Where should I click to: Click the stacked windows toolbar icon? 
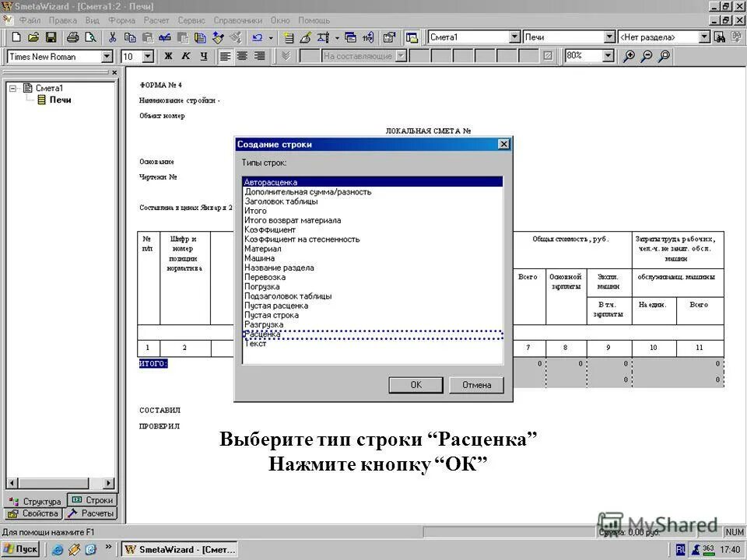[350, 37]
